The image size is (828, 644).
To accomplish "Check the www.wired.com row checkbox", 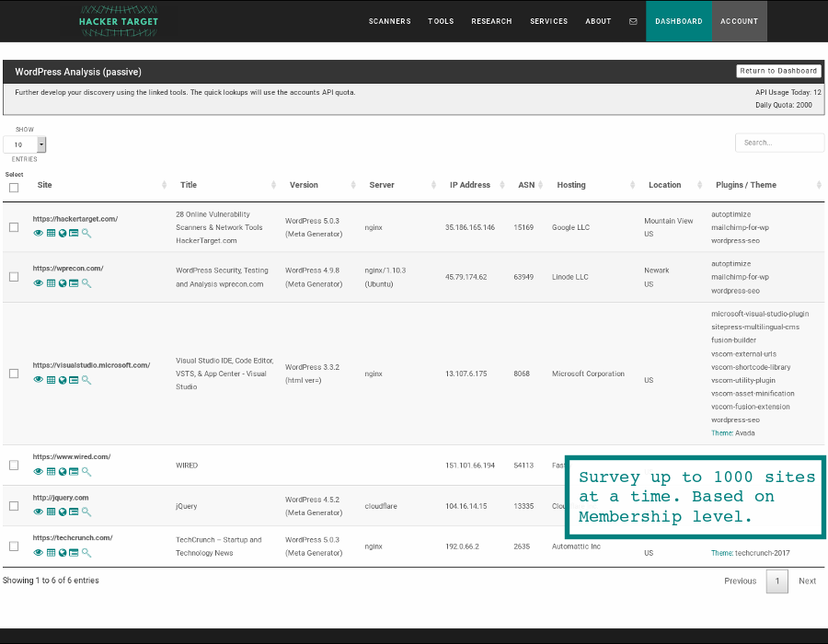I will point(14,465).
